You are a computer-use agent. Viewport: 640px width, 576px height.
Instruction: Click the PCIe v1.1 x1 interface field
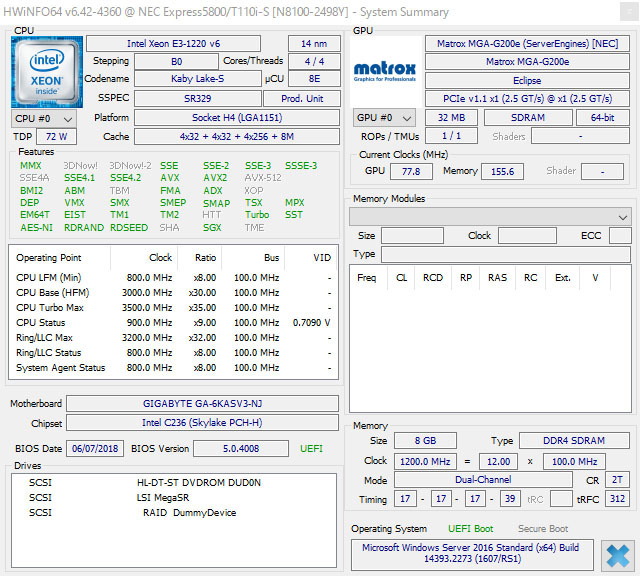click(527, 98)
